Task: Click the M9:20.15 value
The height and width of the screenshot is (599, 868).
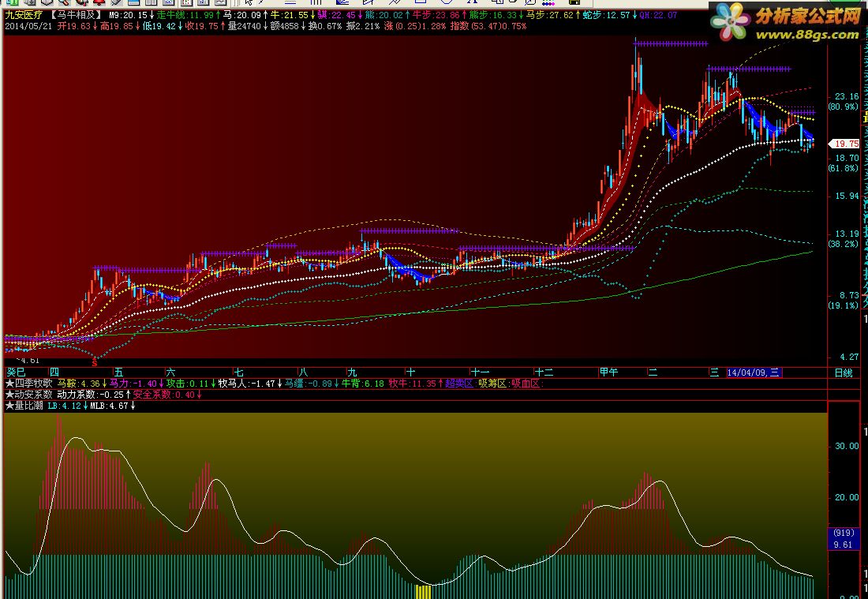Action: [129, 16]
